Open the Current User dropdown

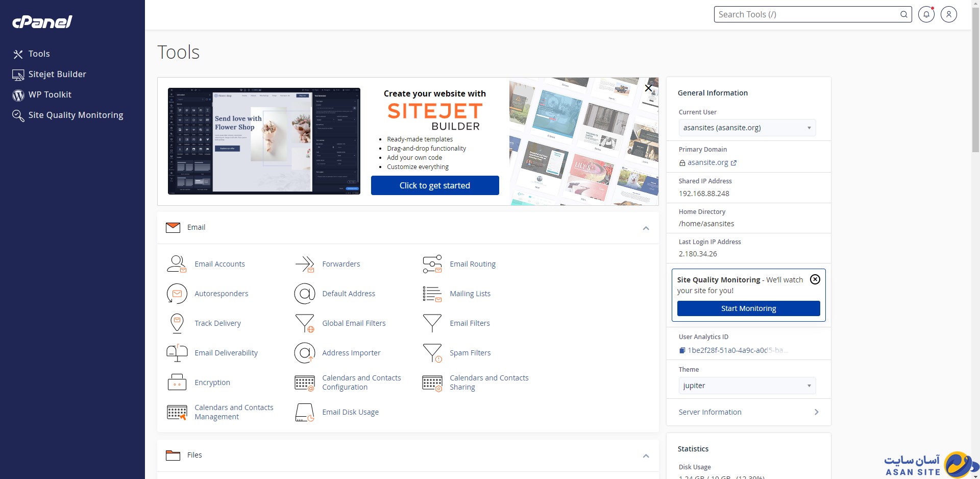[747, 128]
